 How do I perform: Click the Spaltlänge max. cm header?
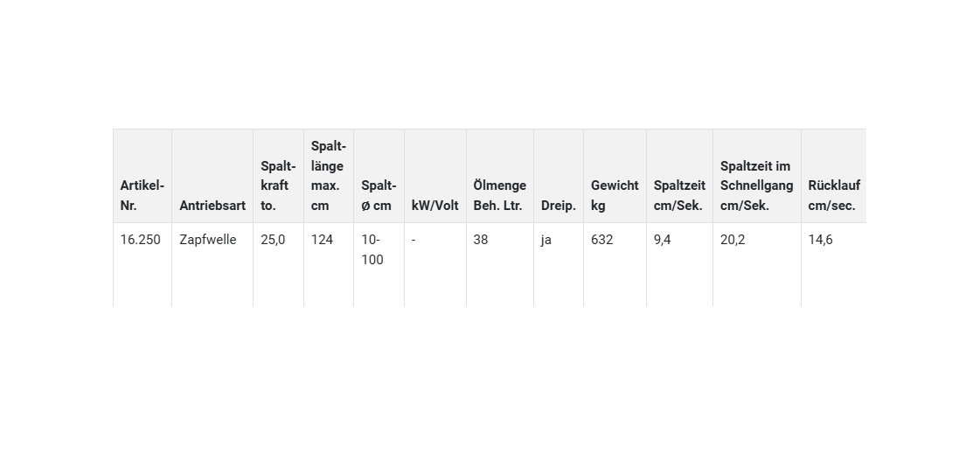tap(328, 176)
